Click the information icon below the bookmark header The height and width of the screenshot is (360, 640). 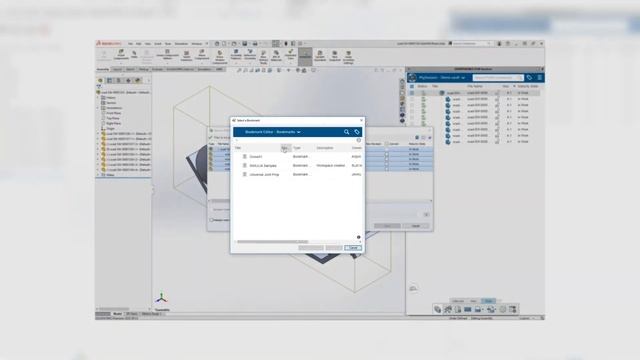point(359,140)
